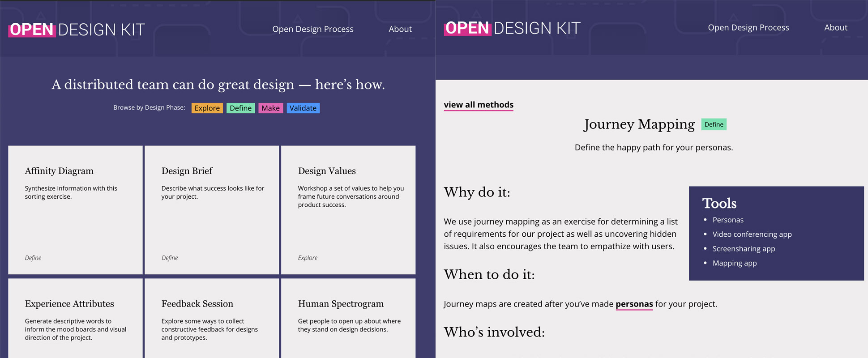
Task: Click the Define tag beside Journey Mapping
Action: tap(714, 124)
